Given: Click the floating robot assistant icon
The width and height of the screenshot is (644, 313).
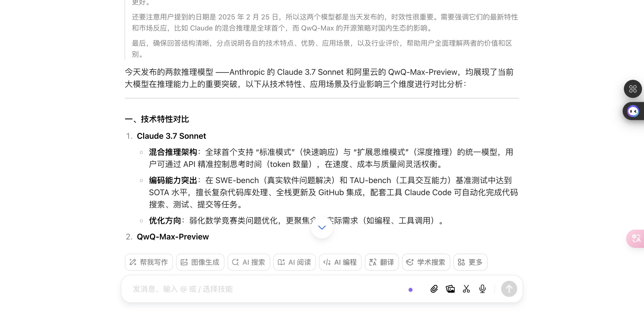Looking at the screenshot, I should (x=633, y=111).
